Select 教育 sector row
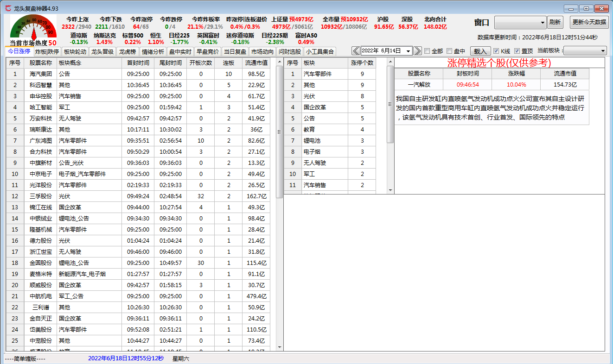The height and width of the screenshot is (364, 613). coord(330,129)
